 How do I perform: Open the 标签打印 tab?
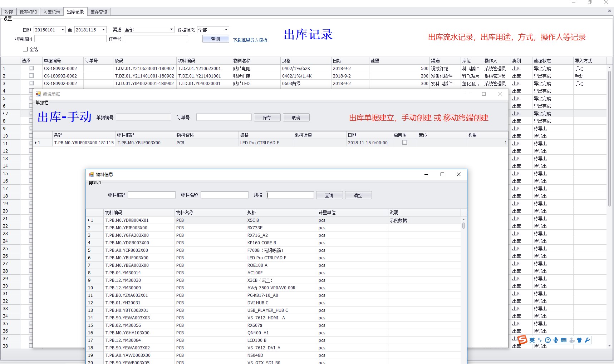pyautogui.click(x=28, y=12)
